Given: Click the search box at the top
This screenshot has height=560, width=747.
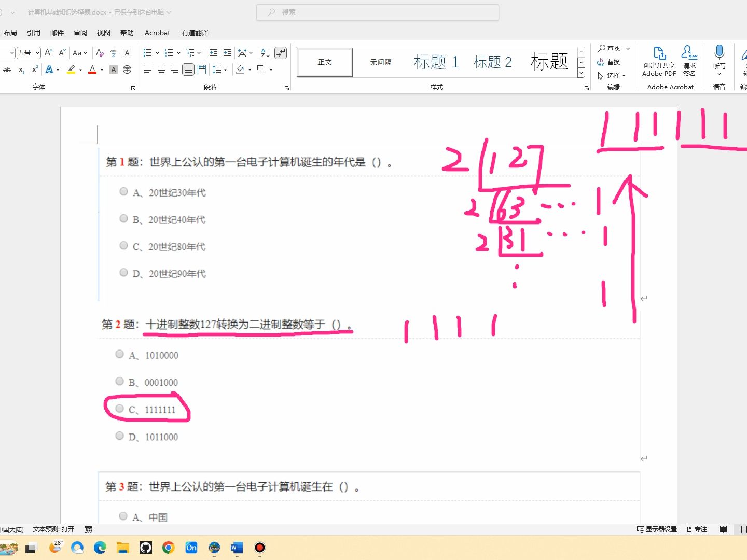Looking at the screenshot, I should tap(377, 11).
